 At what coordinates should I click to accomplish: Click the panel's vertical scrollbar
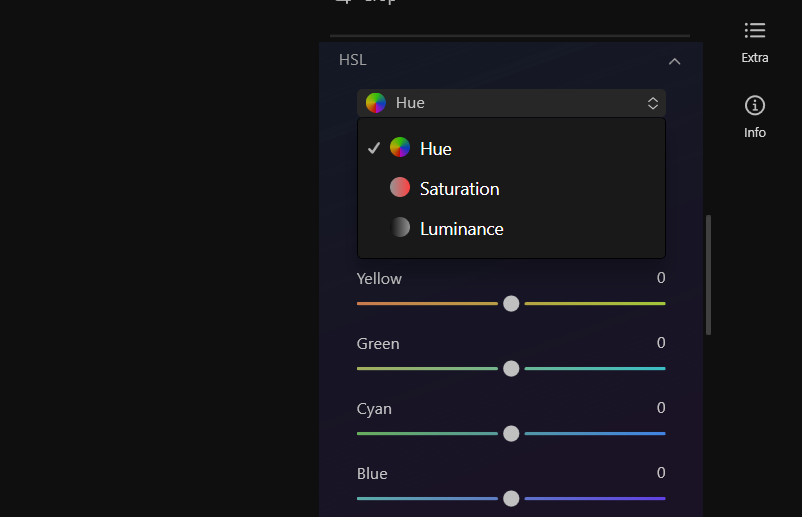pyautogui.click(x=708, y=275)
